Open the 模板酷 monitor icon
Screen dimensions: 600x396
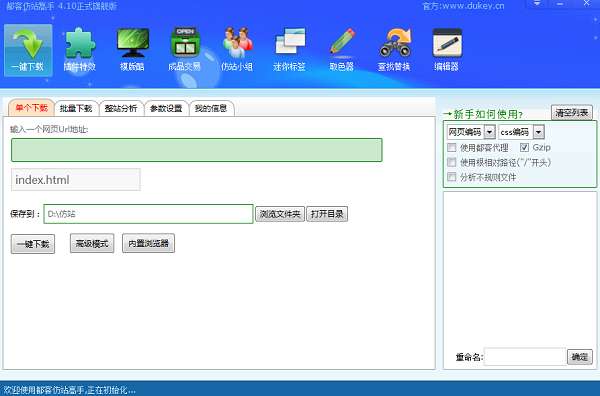132,51
